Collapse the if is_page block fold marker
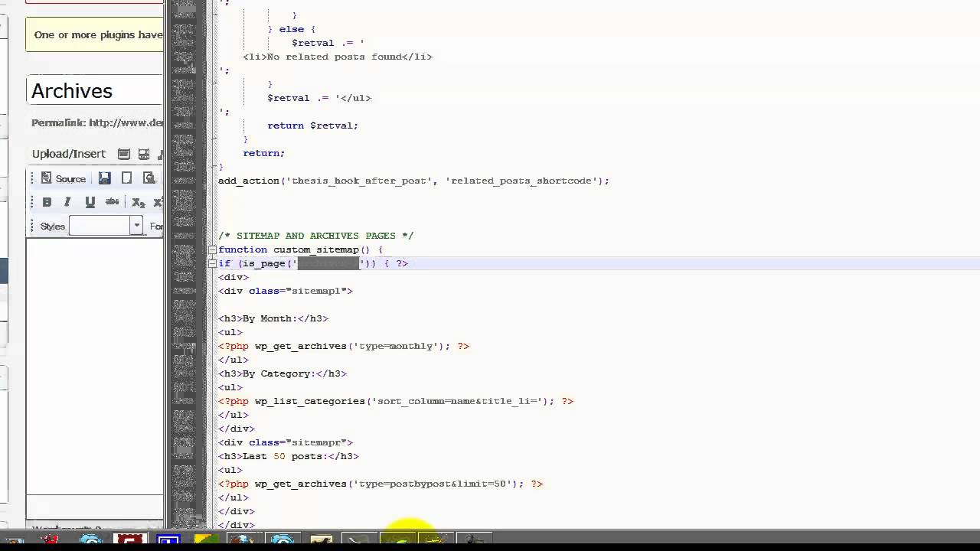Viewport: 980px width, 551px height. tap(212, 263)
